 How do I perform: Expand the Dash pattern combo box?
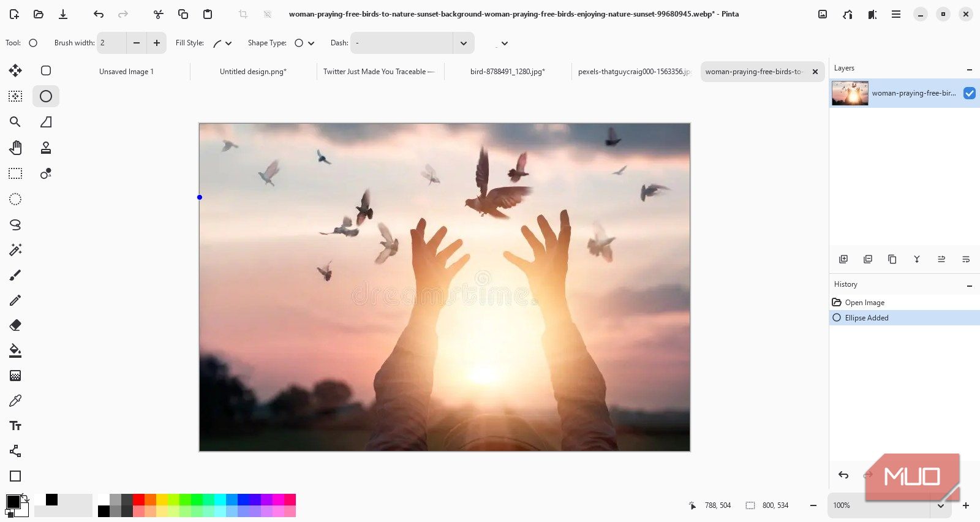464,43
